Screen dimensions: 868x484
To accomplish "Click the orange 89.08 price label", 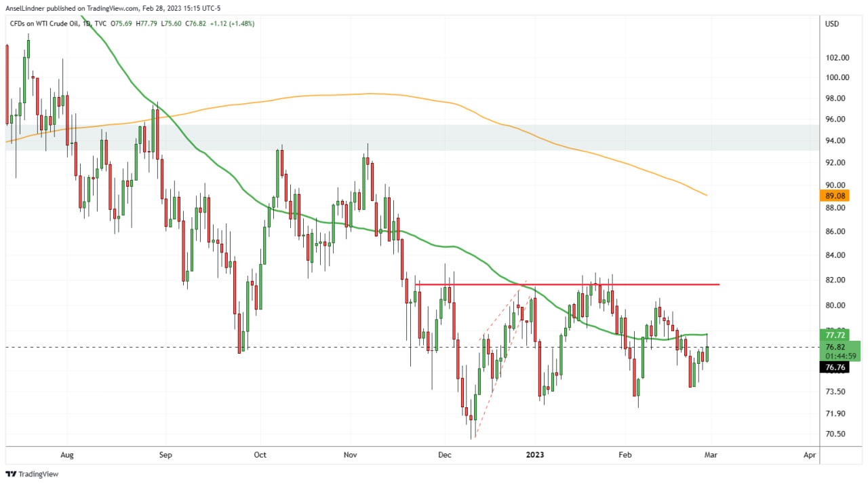I will [x=835, y=196].
